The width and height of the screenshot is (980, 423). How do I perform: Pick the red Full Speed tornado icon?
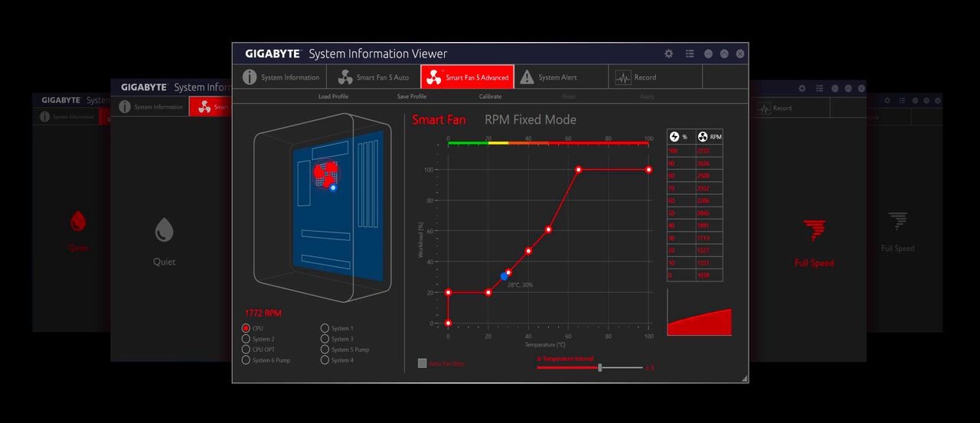click(x=814, y=231)
